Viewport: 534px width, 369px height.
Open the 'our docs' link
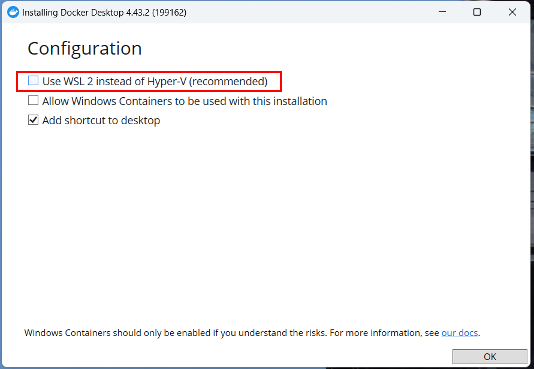460,333
